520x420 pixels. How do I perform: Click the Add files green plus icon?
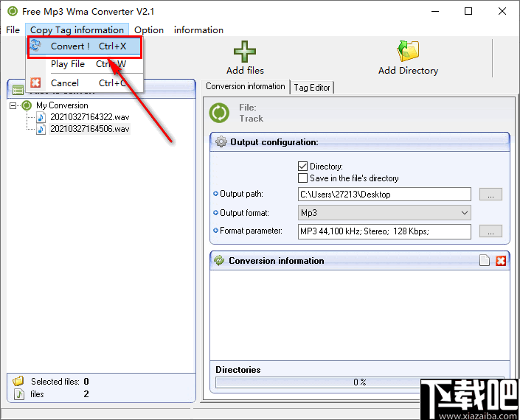(245, 52)
